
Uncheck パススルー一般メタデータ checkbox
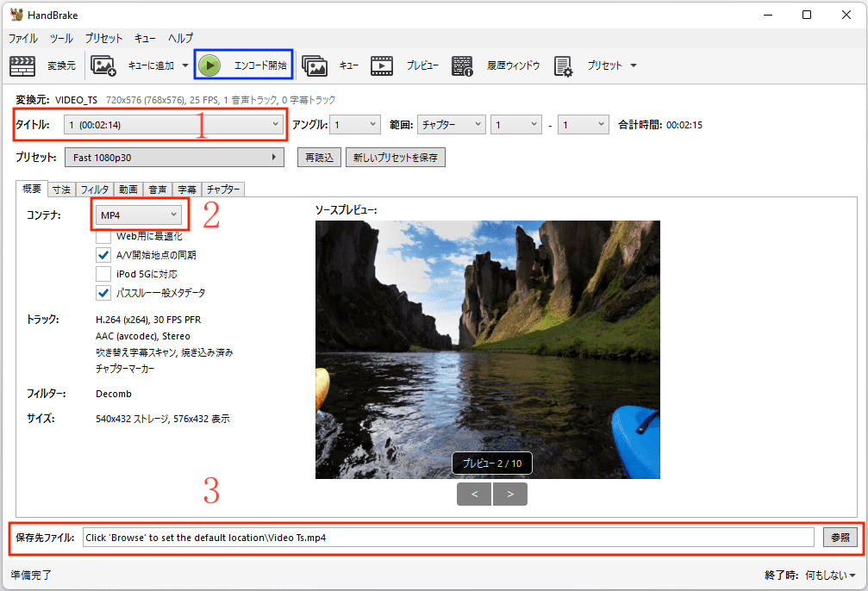point(103,293)
